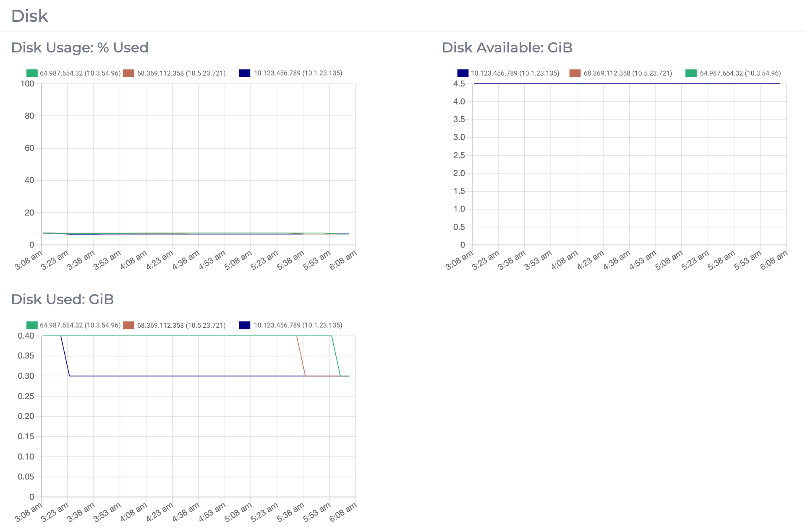
Task: Click the Disk Usage: % Used chart title
Action: (x=80, y=47)
